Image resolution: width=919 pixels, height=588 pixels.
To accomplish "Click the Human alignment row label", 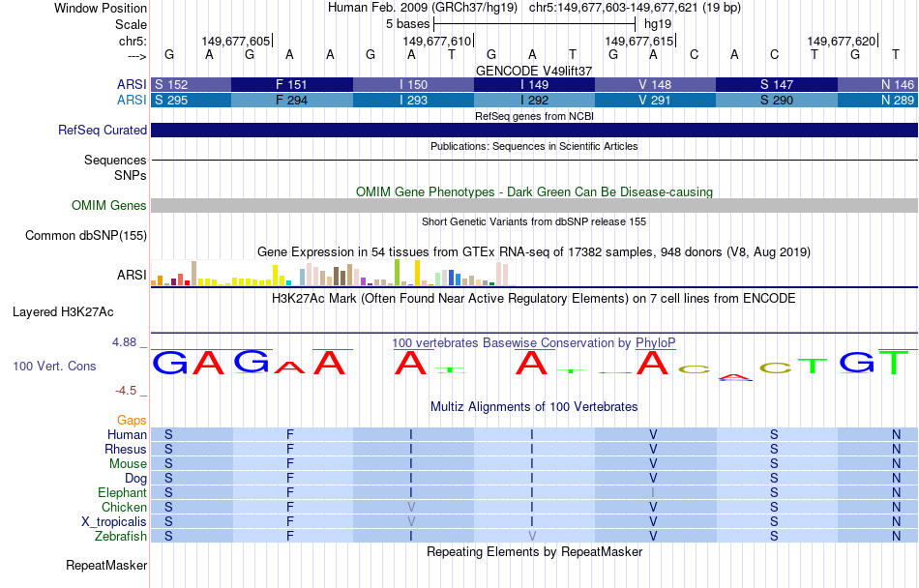I will [x=127, y=434].
